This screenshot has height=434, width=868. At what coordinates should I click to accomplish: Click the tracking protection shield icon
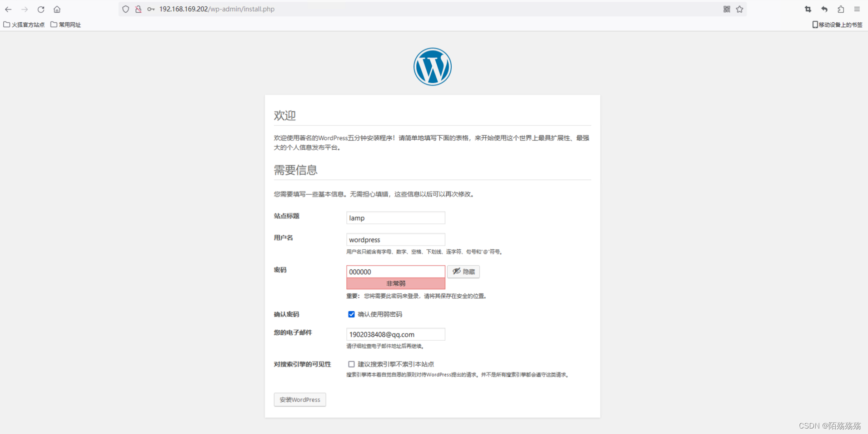click(x=125, y=9)
